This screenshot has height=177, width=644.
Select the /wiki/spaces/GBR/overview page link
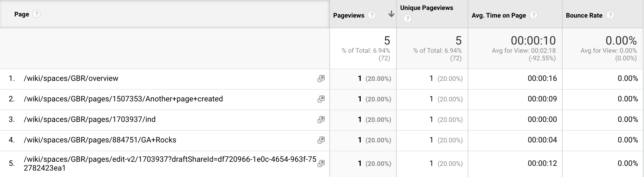(71, 79)
